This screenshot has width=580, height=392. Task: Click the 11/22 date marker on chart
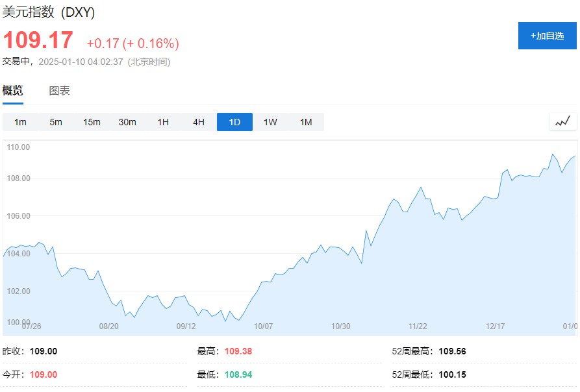pos(418,326)
